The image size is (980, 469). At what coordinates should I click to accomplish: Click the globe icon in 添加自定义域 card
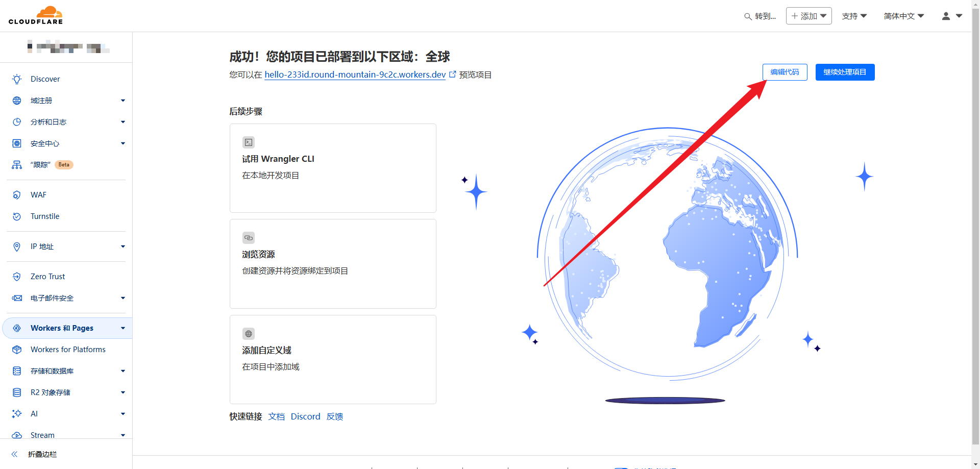[x=249, y=334]
